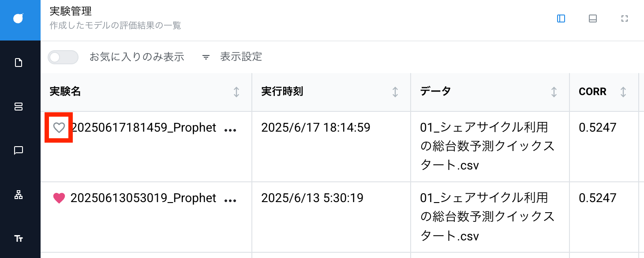Sort by 実行時刻 column arrows
Image resolution: width=644 pixels, height=258 pixels.
pyautogui.click(x=395, y=92)
